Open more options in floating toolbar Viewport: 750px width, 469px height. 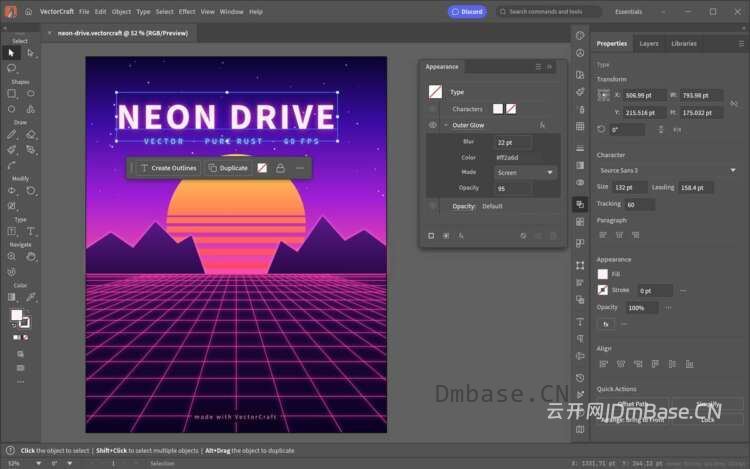point(300,168)
